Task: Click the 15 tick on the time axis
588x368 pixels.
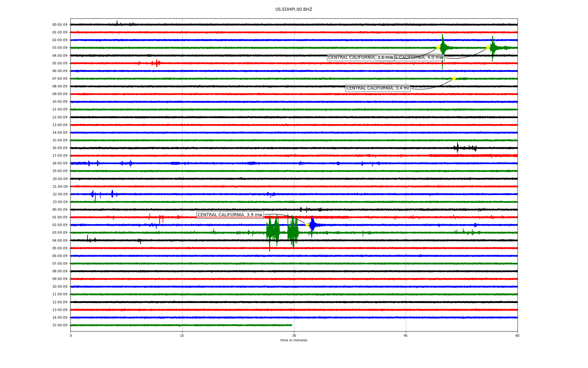Action: coord(182,335)
